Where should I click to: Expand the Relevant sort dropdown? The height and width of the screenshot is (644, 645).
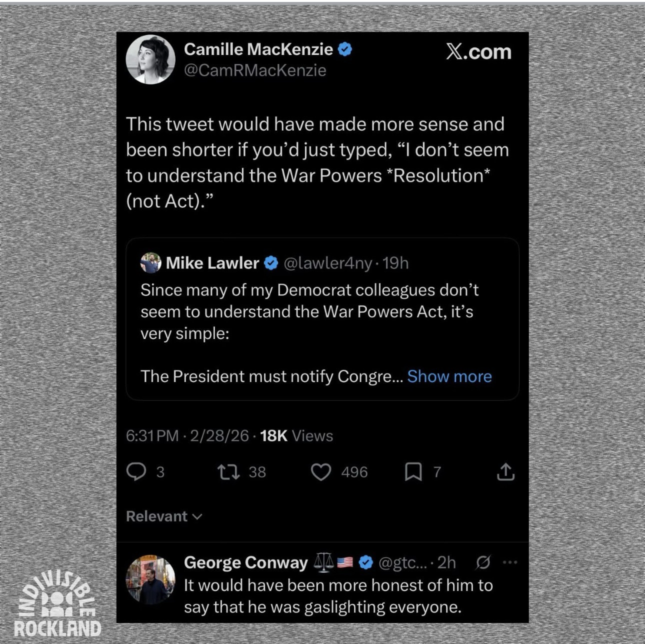coord(164,516)
